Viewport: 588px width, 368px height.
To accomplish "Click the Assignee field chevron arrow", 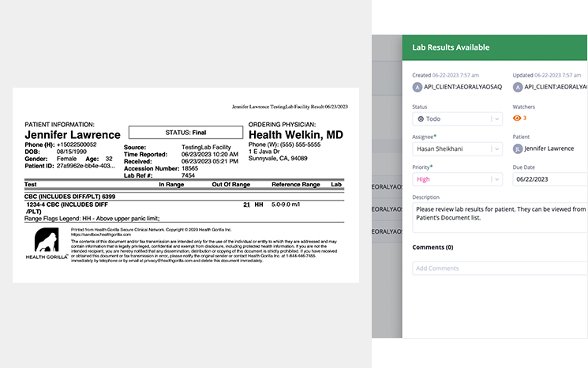I will click(497, 149).
